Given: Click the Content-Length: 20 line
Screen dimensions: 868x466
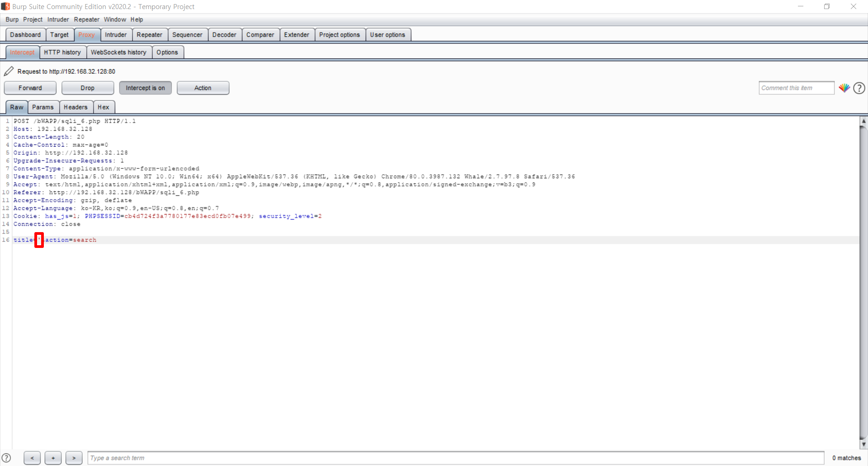Looking at the screenshot, I should pos(49,137).
